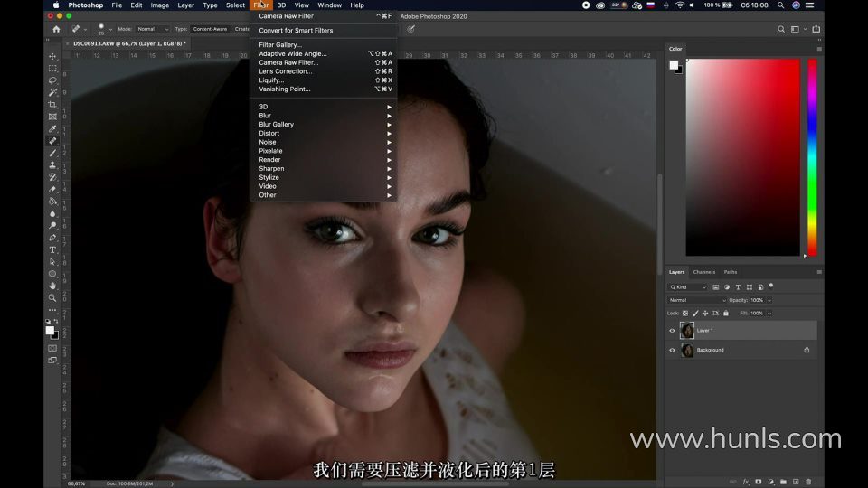The height and width of the screenshot is (488, 868).
Task: Select the Eyedropper tool
Action: [52, 129]
